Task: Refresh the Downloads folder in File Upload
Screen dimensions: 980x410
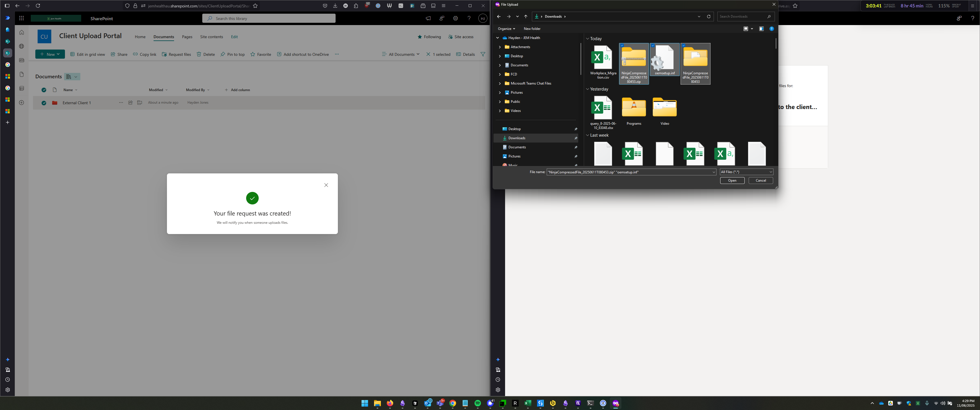Action: click(x=709, y=16)
